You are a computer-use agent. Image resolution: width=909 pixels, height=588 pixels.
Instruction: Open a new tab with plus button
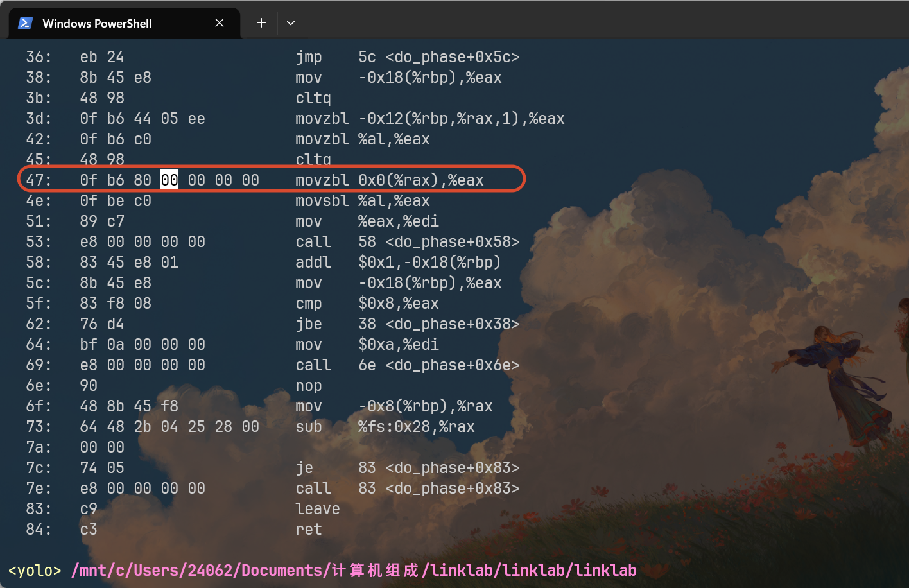point(261,23)
